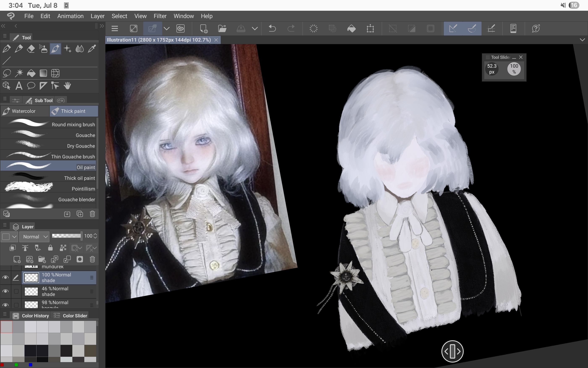
Task: Click the 100 % opacity circle in Tool Slider
Action: tap(514, 69)
